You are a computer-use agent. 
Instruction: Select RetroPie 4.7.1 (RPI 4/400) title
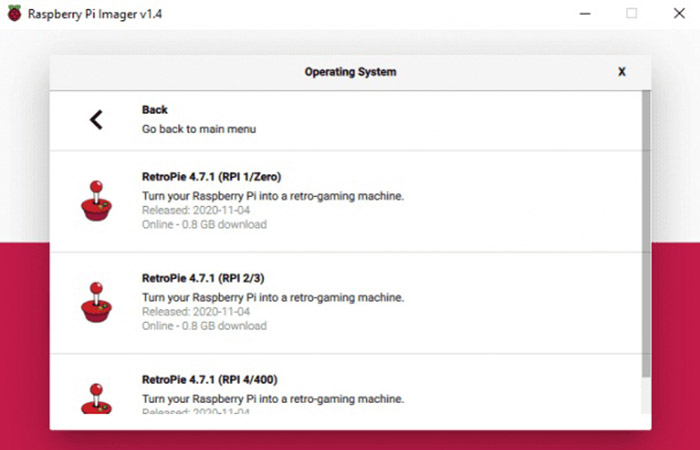[210, 379]
